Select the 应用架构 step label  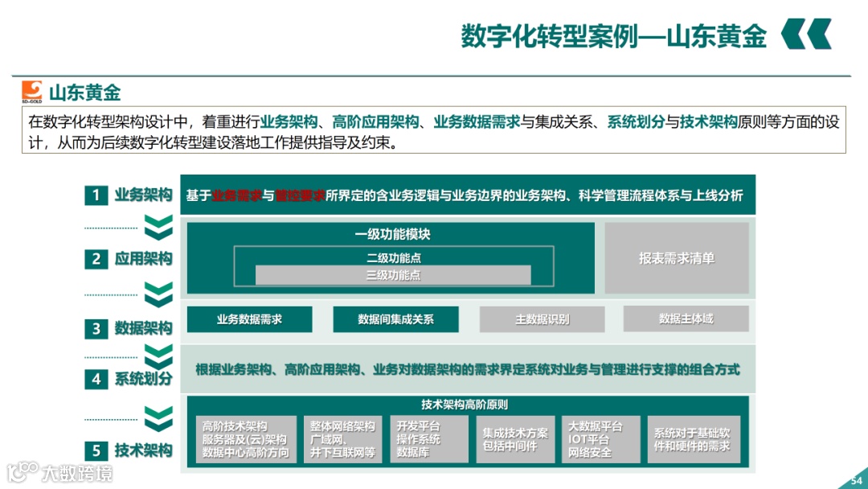point(143,259)
